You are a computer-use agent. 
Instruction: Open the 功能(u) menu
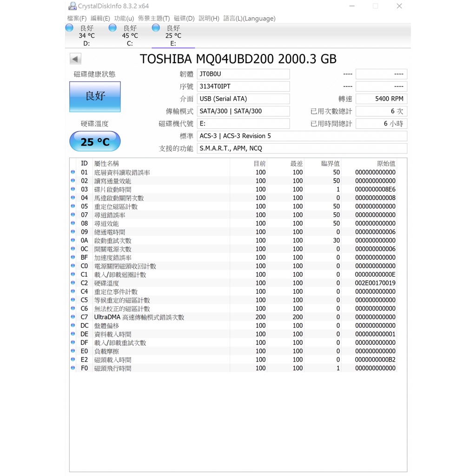(124, 19)
